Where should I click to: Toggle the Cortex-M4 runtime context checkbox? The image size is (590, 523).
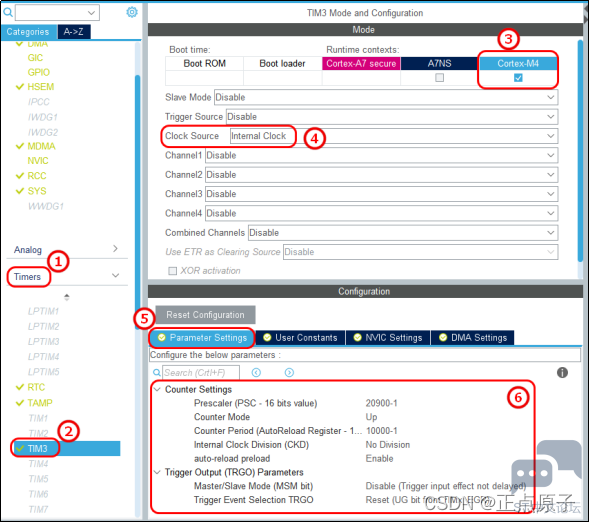[518, 78]
